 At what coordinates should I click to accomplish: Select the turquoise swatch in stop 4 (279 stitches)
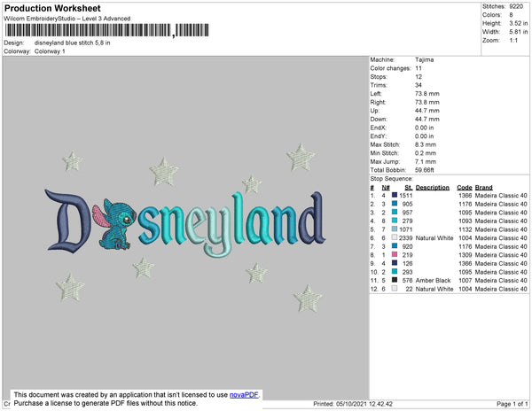point(395,221)
